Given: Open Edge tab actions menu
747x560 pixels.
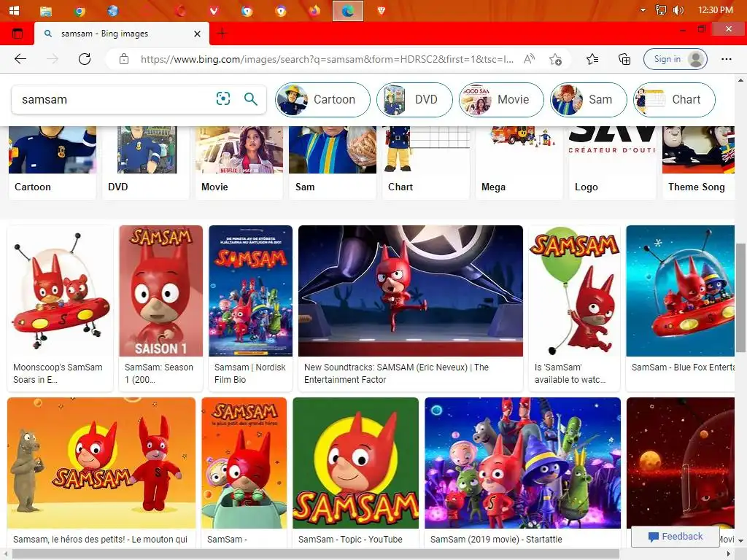Looking at the screenshot, I should [18, 34].
